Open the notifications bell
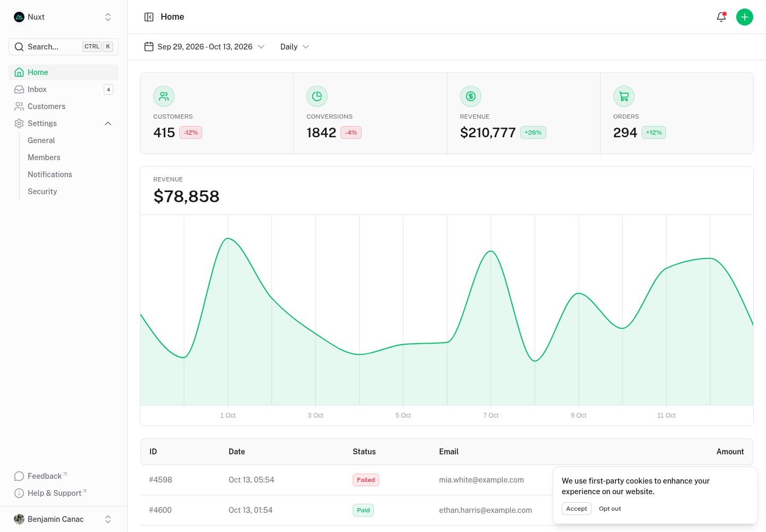Viewport: 766px width, 532px height. pyautogui.click(x=721, y=17)
